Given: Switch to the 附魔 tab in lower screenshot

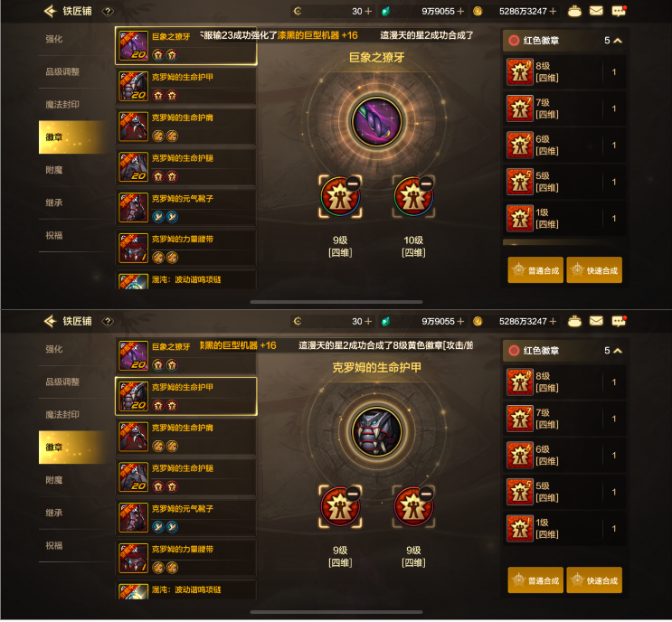Looking at the screenshot, I should pyautogui.click(x=54, y=480).
